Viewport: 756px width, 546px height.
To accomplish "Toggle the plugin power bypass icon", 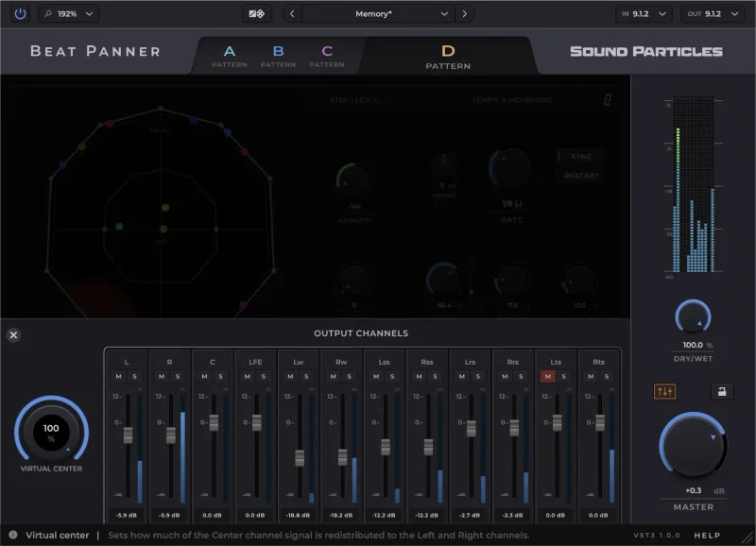I will tap(20, 13).
